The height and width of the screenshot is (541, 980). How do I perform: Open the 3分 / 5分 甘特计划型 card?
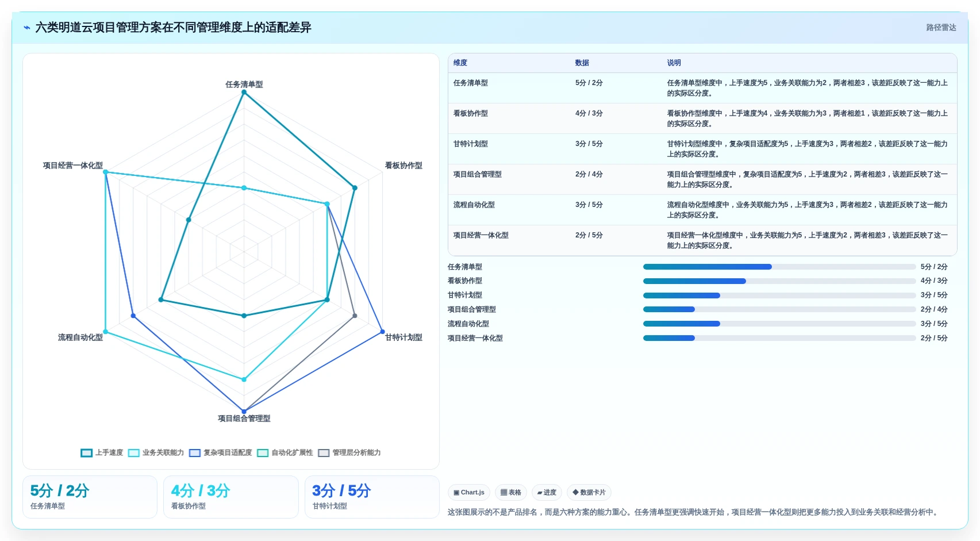tap(372, 497)
